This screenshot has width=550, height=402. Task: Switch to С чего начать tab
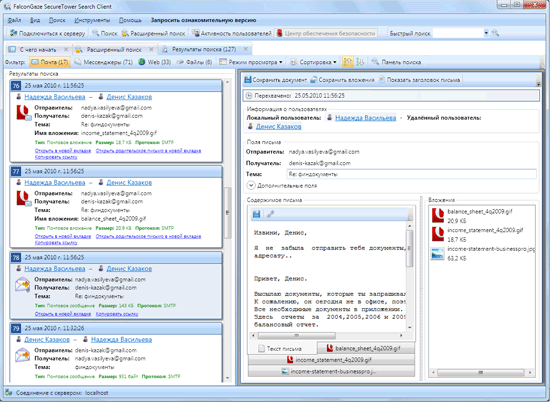pyautogui.click(x=38, y=49)
